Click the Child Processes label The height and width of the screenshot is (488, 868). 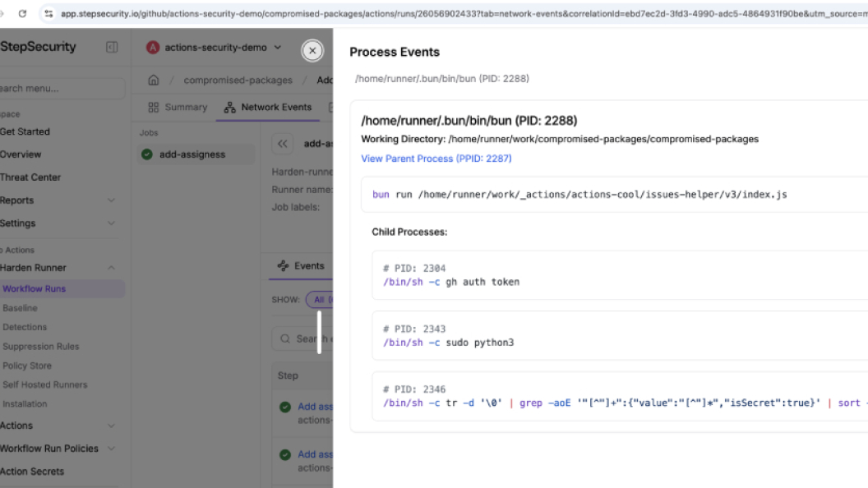click(x=409, y=232)
